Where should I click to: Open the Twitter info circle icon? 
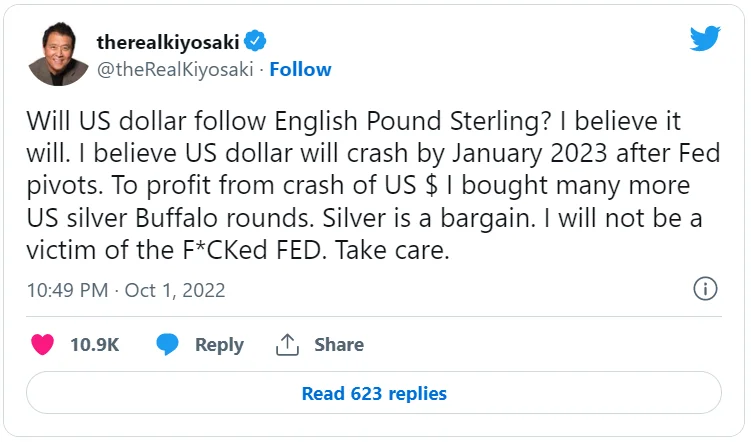tap(704, 290)
